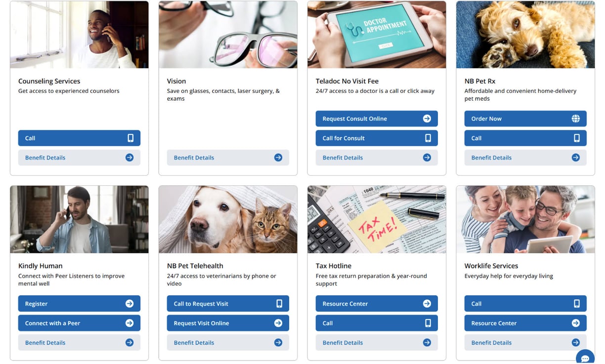
Task: Click the chat bubble icon at bottom right
Action: click(x=585, y=358)
